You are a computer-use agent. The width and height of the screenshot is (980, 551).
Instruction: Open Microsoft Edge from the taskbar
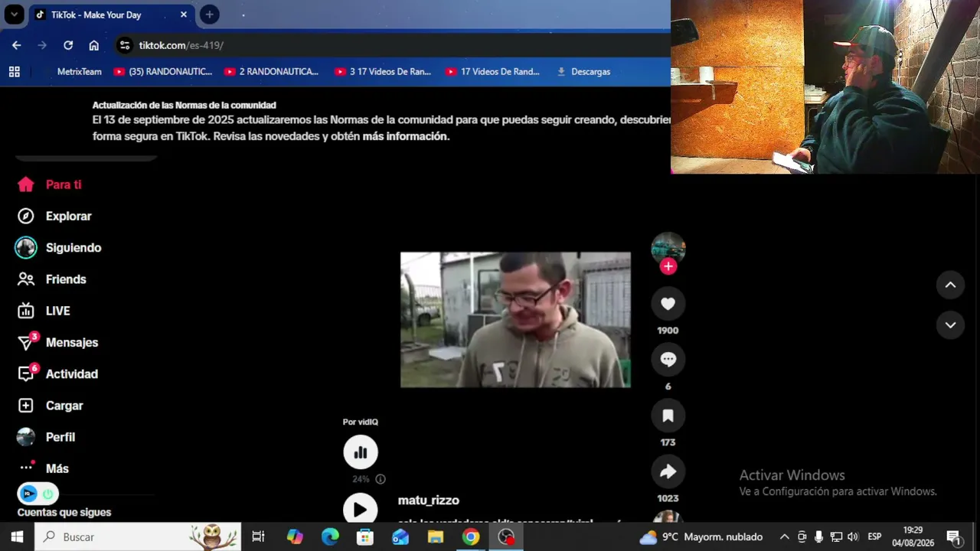point(330,537)
